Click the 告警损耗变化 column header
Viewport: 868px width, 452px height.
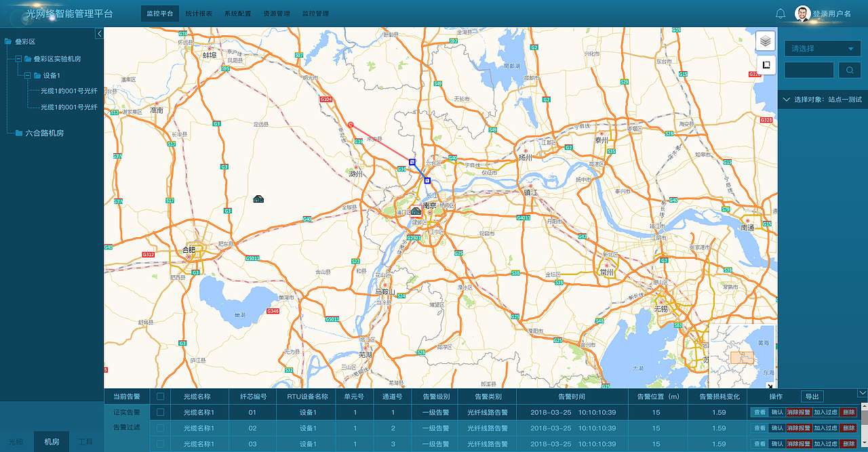coord(719,396)
